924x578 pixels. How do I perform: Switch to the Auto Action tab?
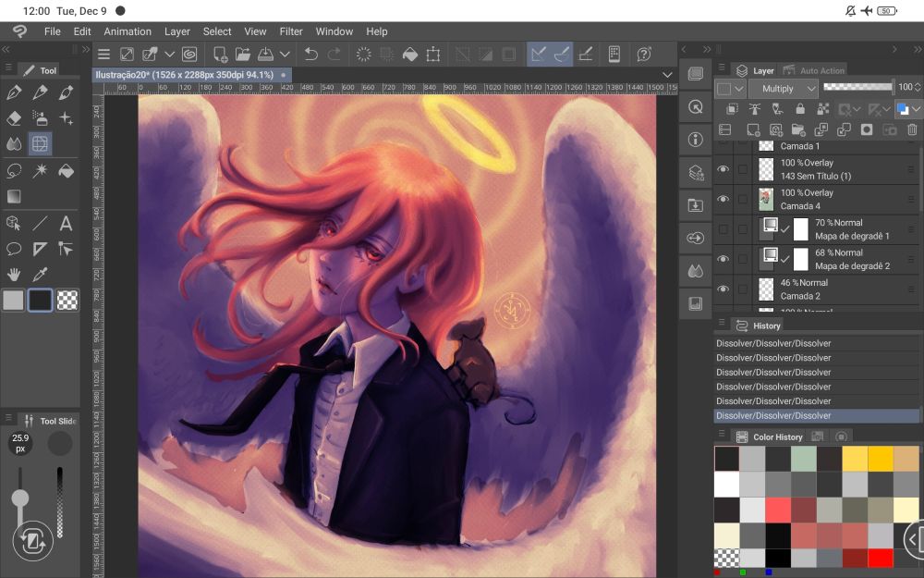(x=821, y=70)
